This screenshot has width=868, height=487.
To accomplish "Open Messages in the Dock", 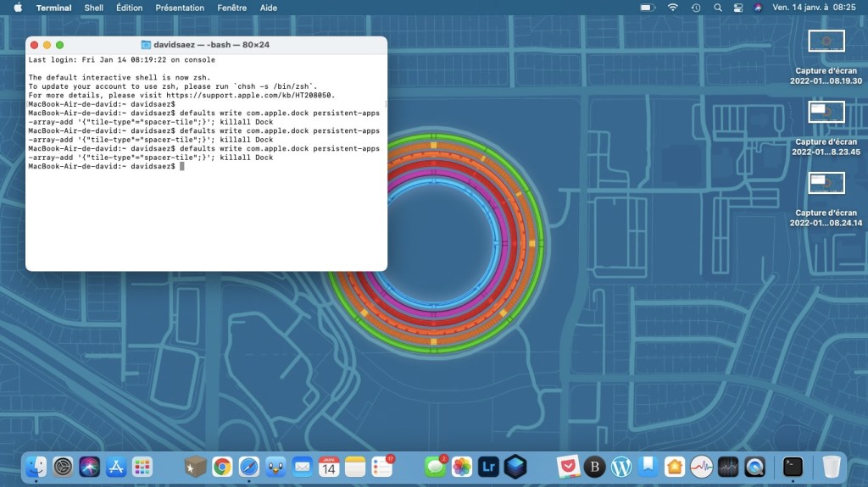I will 436,466.
